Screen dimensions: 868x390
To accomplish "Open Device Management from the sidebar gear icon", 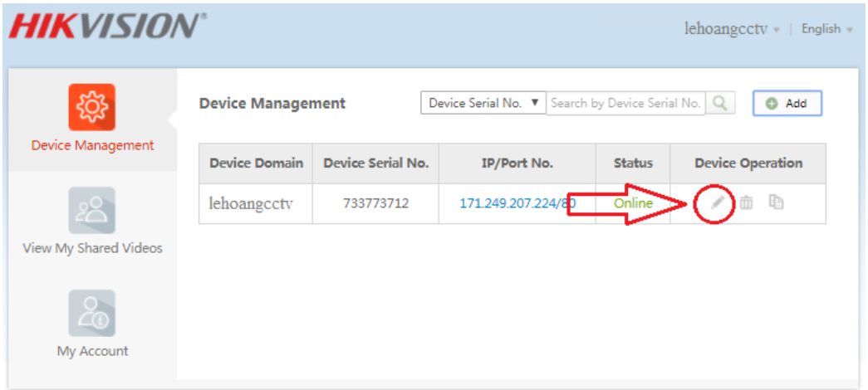I will tap(92, 107).
